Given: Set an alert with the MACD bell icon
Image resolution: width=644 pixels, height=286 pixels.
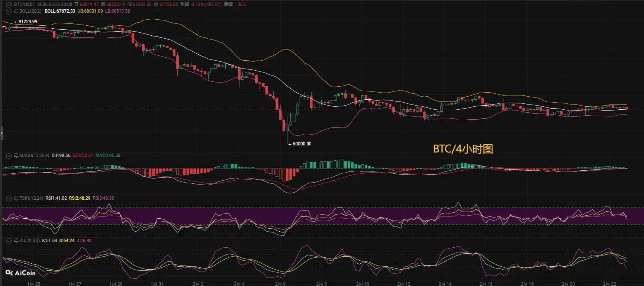Looking at the screenshot, I should (x=16, y=155).
